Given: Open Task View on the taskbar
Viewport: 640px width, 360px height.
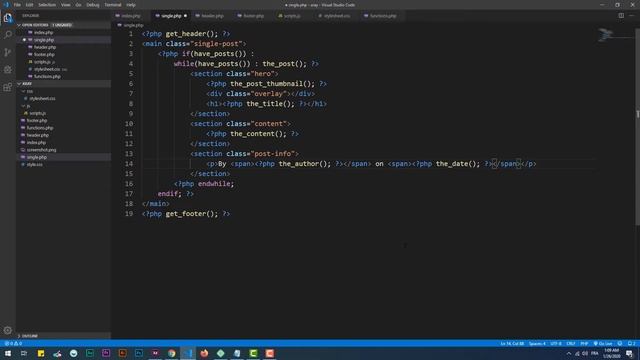Looking at the screenshot, I should 24,353.
